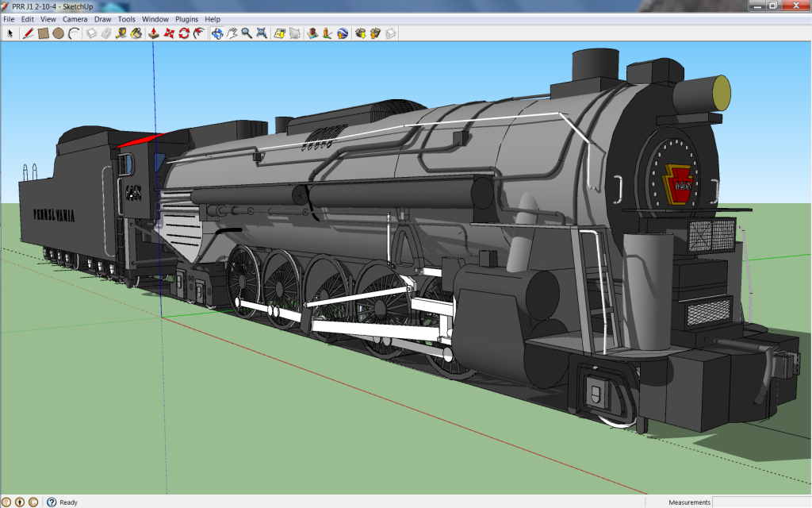812x508 pixels.
Task: Select the Offset tool
Action: tap(199, 33)
